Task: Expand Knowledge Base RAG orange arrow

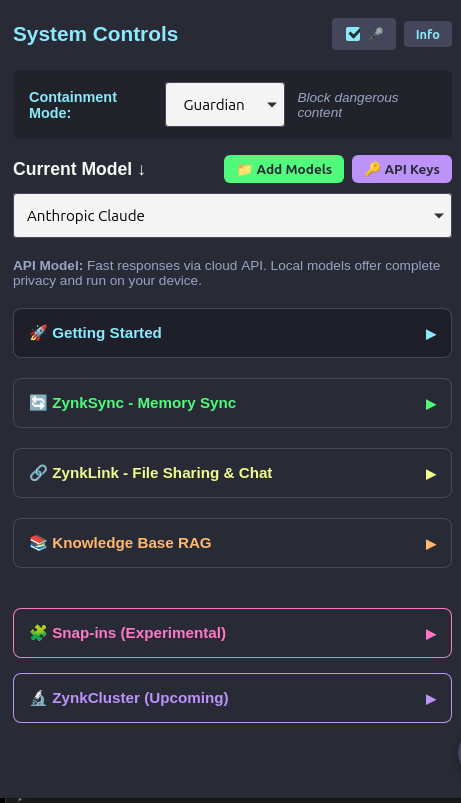Action: [x=431, y=544]
